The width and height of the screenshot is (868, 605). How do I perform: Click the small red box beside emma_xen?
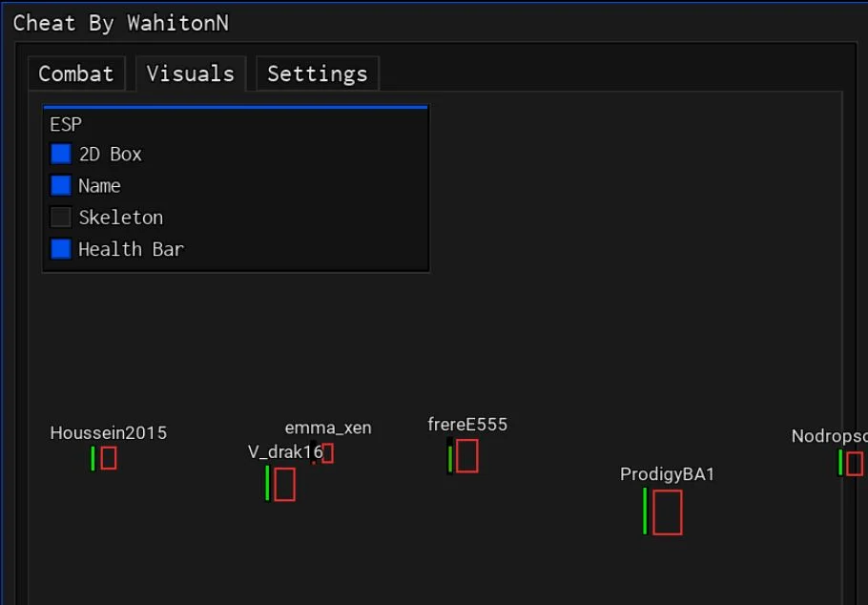click(x=328, y=453)
